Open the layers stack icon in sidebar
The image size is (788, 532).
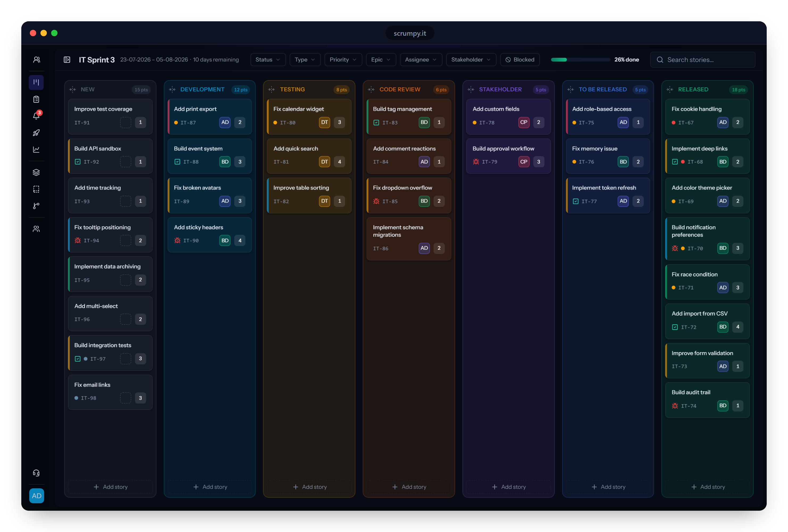36,172
